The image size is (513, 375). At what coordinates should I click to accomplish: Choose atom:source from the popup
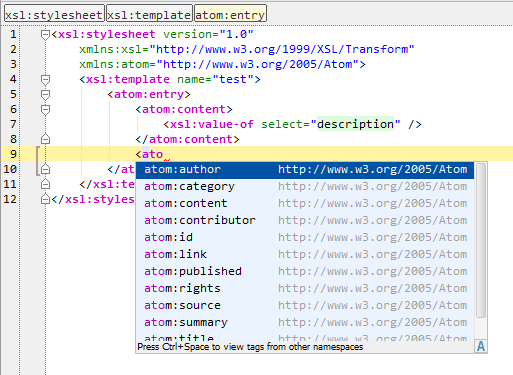[305, 306]
